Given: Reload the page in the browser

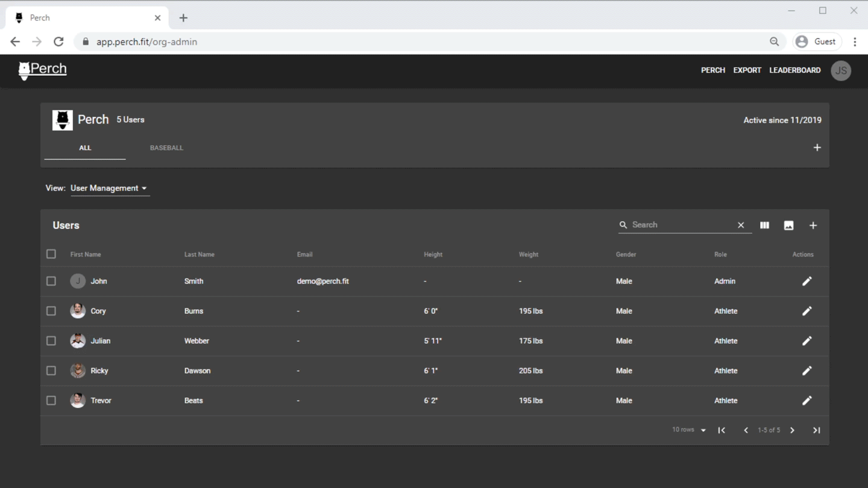Looking at the screenshot, I should (58, 42).
